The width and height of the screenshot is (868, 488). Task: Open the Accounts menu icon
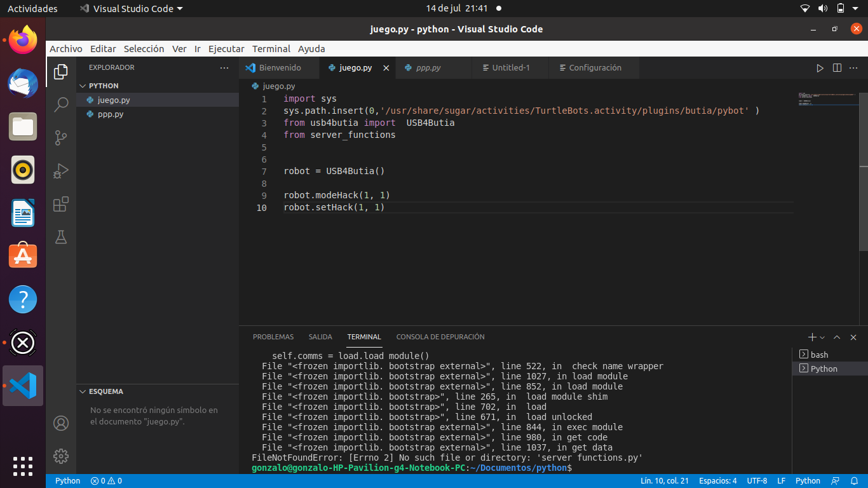[61, 423]
